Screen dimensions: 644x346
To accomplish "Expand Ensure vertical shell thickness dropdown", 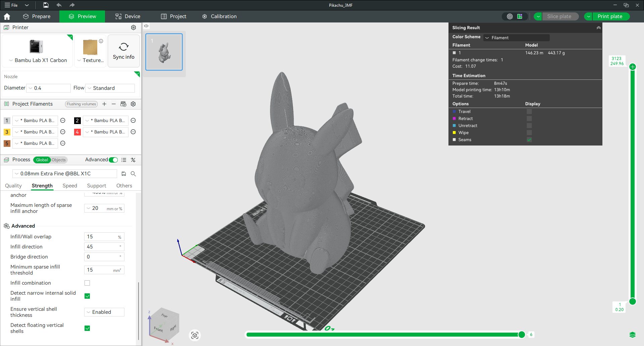I will (x=104, y=312).
